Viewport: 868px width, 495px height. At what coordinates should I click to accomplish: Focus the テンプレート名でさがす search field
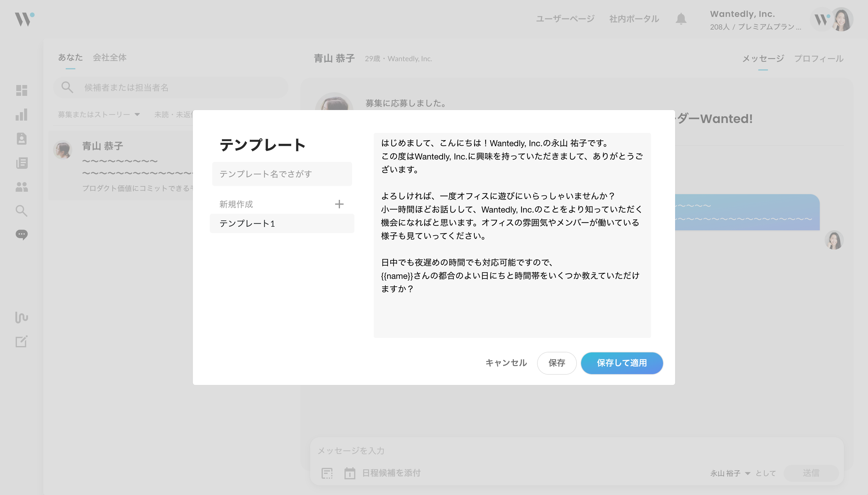point(282,174)
